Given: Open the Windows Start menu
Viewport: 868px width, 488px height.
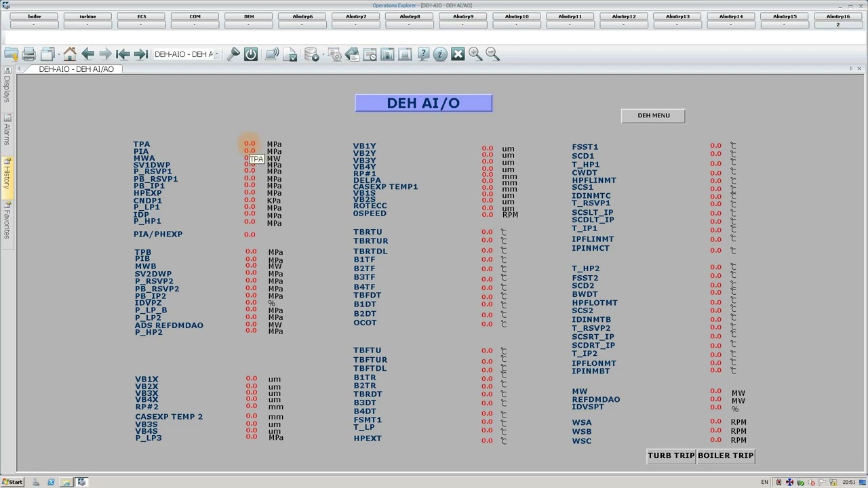Looking at the screenshot, I should point(12,482).
